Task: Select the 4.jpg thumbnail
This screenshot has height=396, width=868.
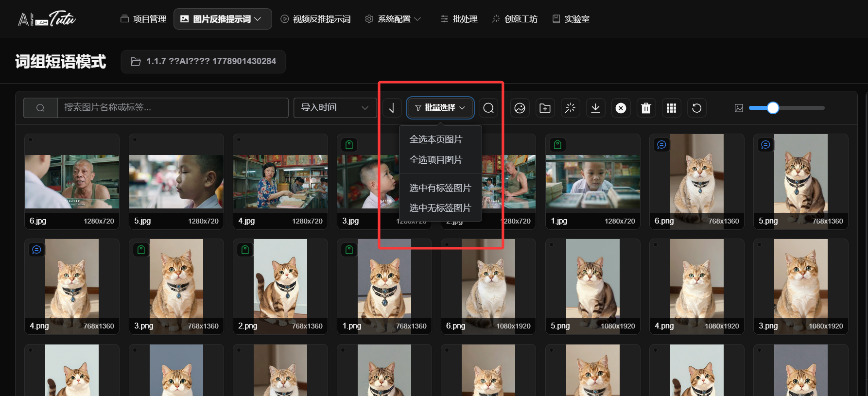Action: (x=280, y=182)
